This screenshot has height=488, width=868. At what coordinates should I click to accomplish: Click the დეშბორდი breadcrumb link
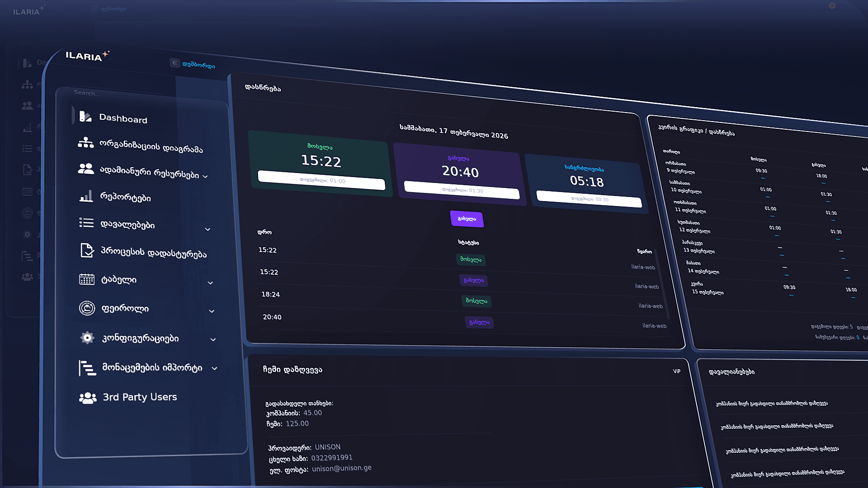(x=199, y=65)
